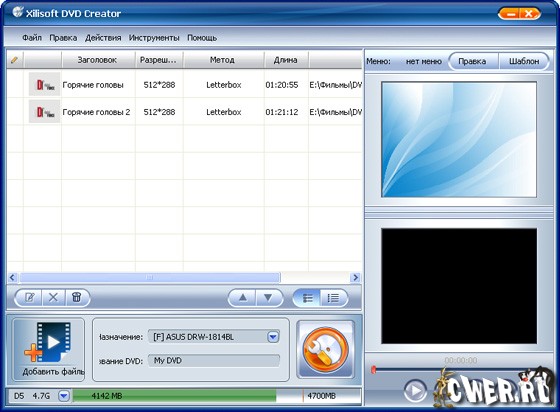Open the Файл menu
The height and width of the screenshot is (412, 560).
(32, 38)
